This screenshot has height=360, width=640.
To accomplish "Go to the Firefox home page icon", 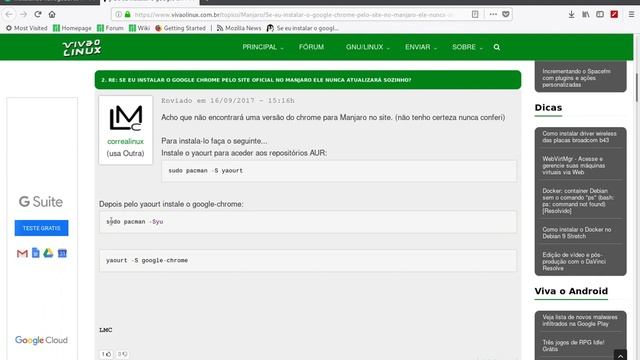I will [x=52, y=14].
